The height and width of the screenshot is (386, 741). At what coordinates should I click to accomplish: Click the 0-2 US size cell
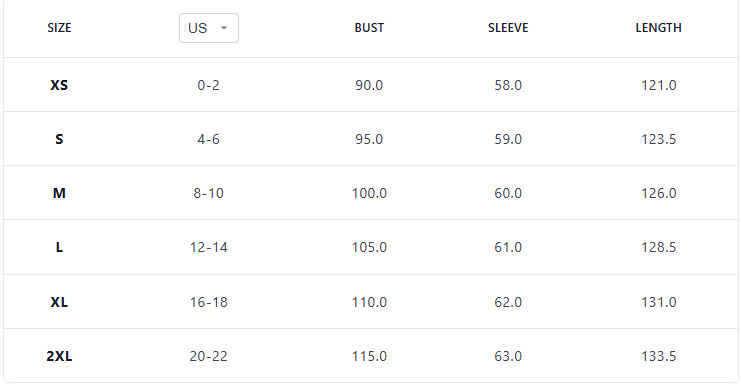click(208, 85)
